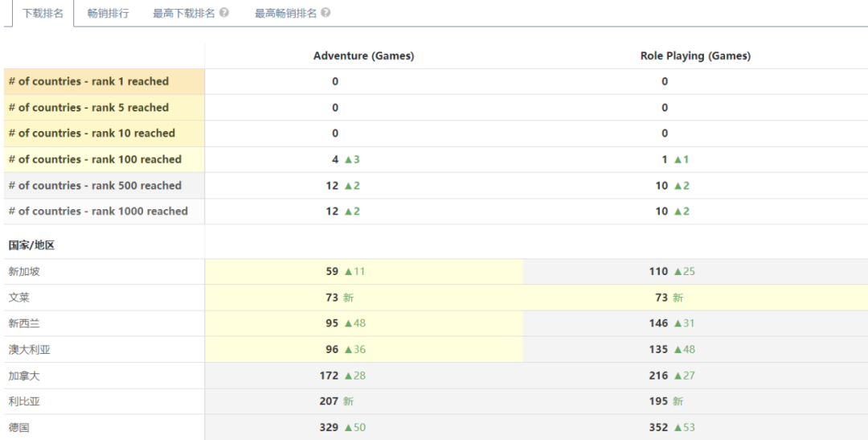Image resolution: width=868 pixels, height=440 pixels.
Task: Click up arrow in rank 100 Adventure cell
Action: point(349,160)
